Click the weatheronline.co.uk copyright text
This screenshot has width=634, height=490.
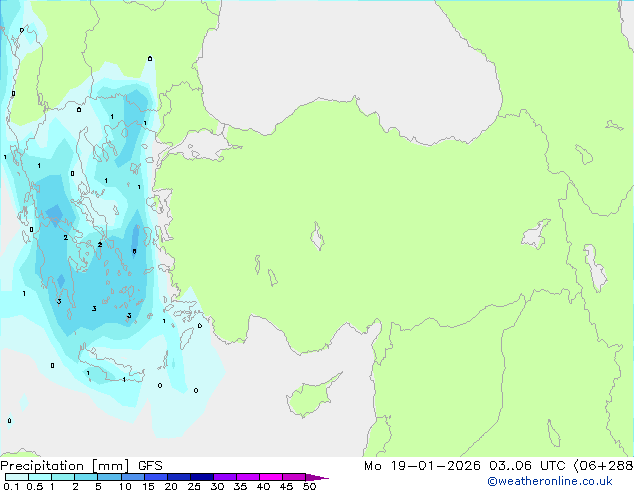tap(549, 481)
